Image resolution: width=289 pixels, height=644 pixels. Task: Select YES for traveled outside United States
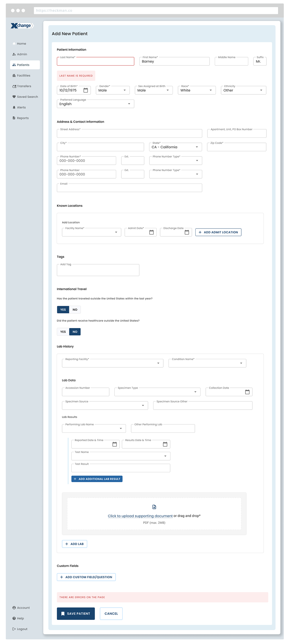[x=63, y=310]
